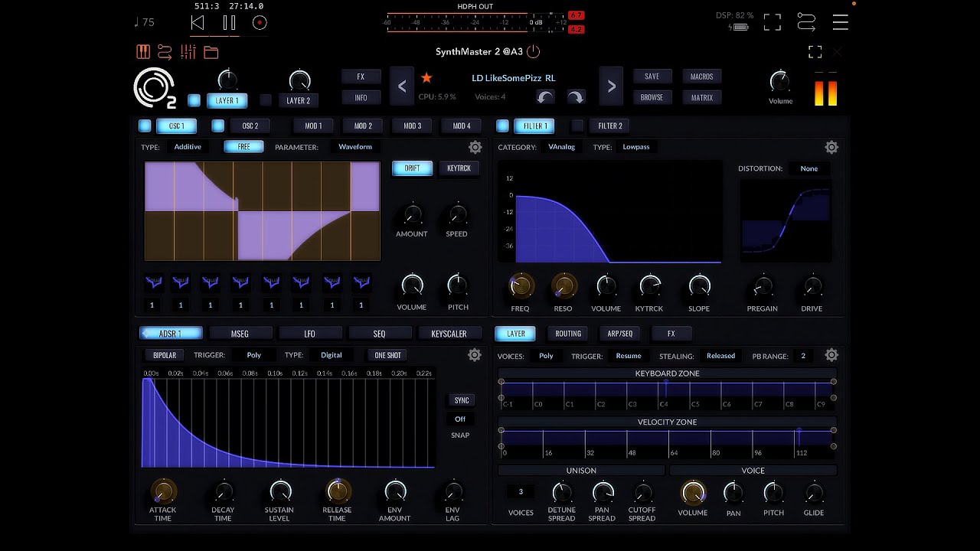The height and width of the screenshot is (551, 980).
Task: Click the BROWSE presets button
Action: click(x=652, y=97)
